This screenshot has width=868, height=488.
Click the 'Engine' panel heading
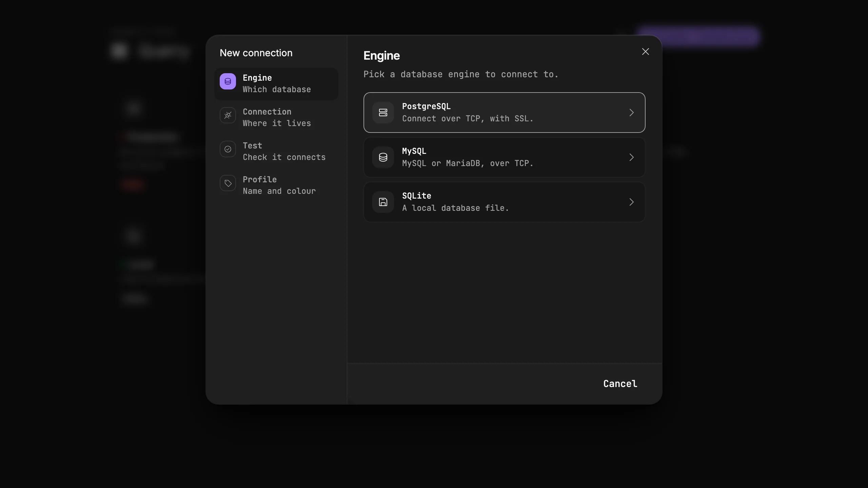pyautogui.click(x=381, y=56)
